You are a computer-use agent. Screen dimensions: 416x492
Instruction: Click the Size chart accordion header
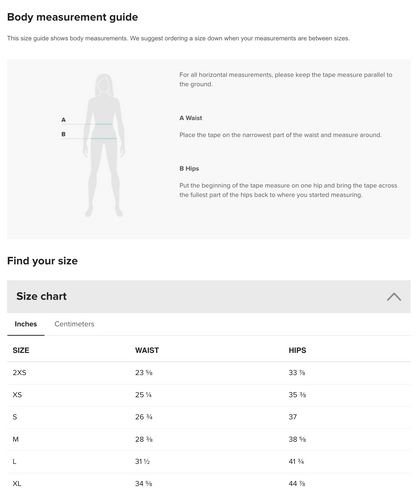209,297
